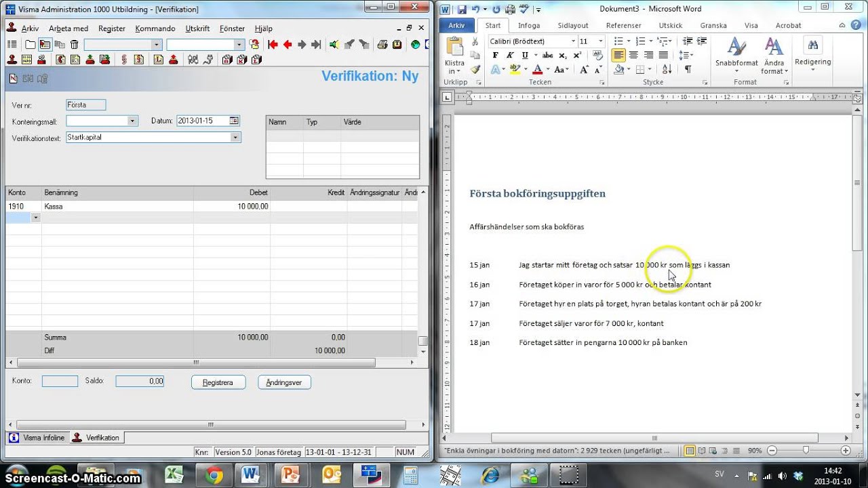Click the trash can icon in Visma toolbar
Viewport: 868px width, 488px height.
tap(75, 45)
